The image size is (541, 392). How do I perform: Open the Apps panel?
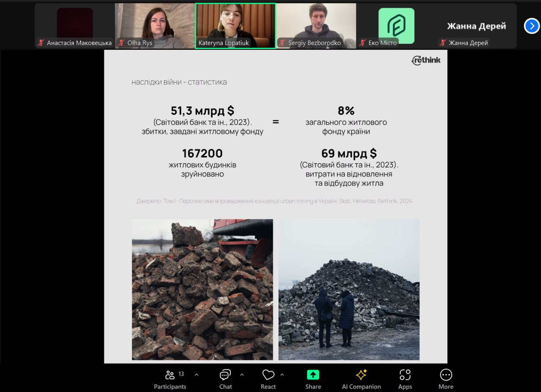[404, 379]
